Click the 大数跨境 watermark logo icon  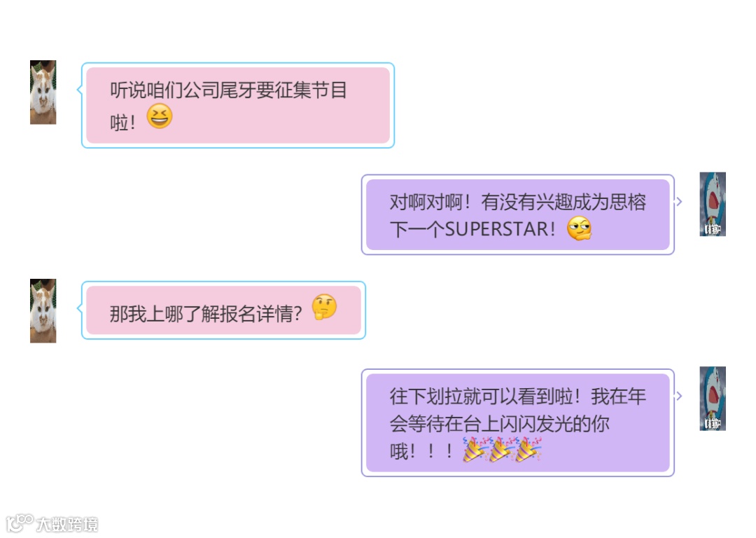click(20, 523)
